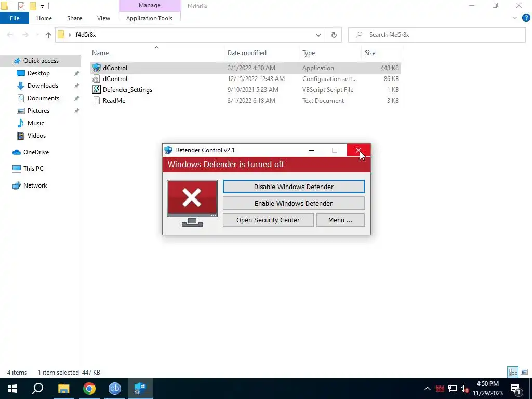Click the taskbar clock 4:50 PM

point(488,384)
